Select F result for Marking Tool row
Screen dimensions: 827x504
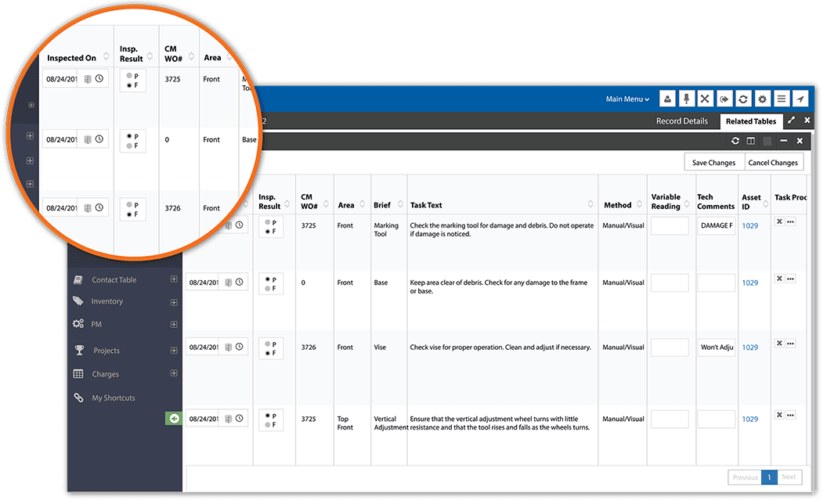tap(268, 232)
